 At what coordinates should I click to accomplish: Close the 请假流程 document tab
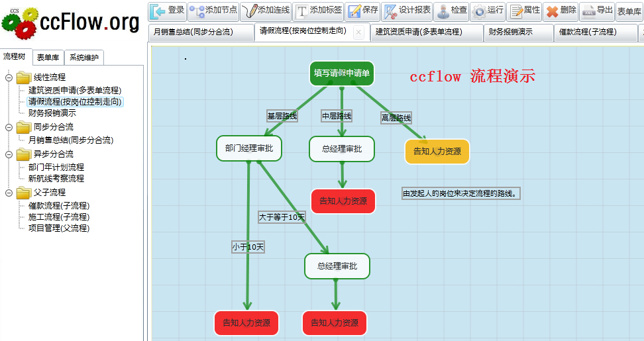pos(359,32)
